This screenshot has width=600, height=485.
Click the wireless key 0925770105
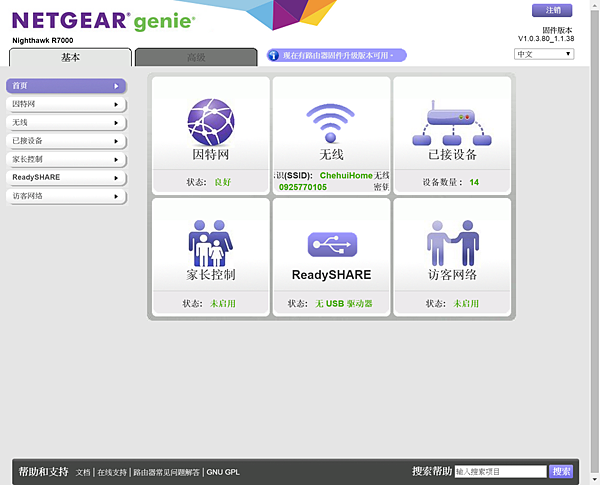coord(303,187)
